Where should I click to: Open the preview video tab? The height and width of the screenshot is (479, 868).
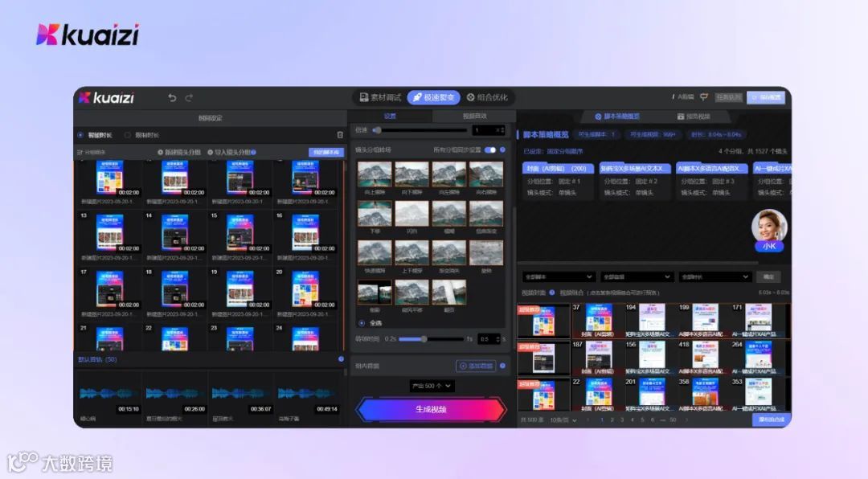694,117
